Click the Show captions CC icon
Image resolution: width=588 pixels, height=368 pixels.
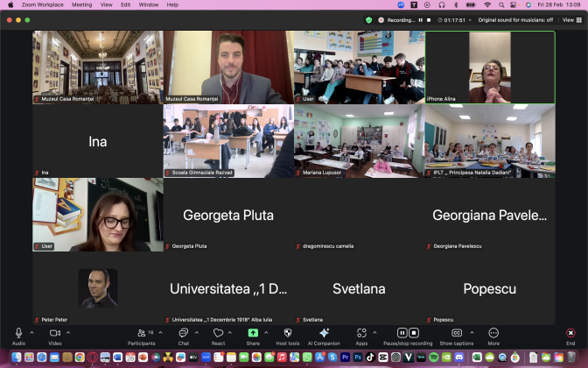point(457,334)
